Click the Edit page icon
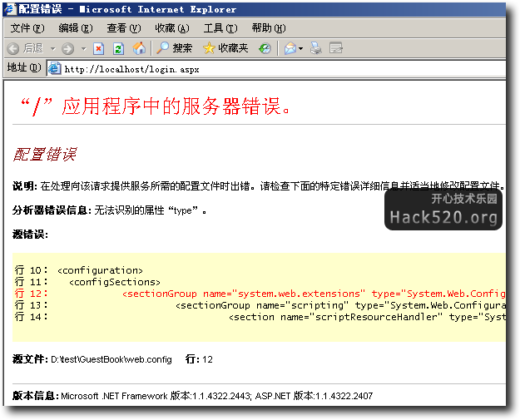This screenshot has height=420, width=520. (336, 48)
